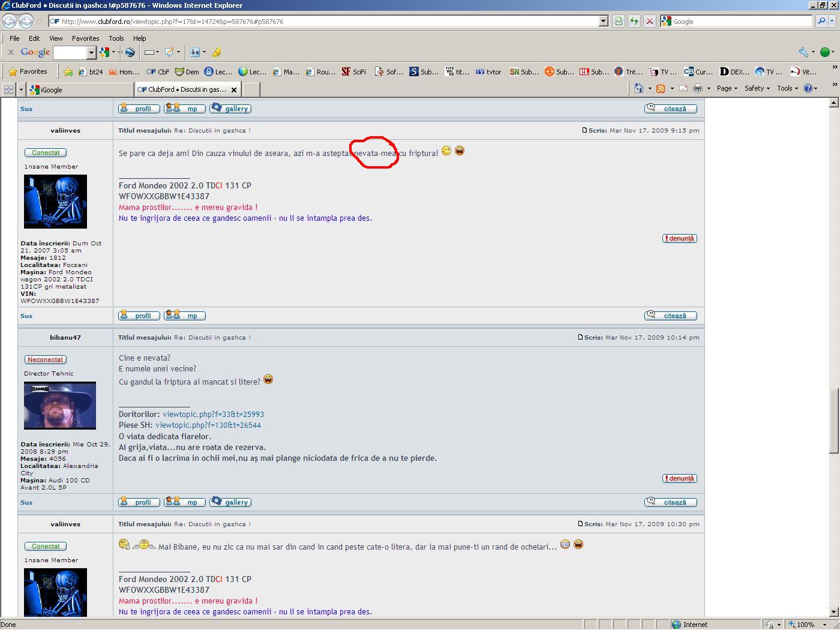Expand the Safety dropdown menu

(x=757, y=88)
